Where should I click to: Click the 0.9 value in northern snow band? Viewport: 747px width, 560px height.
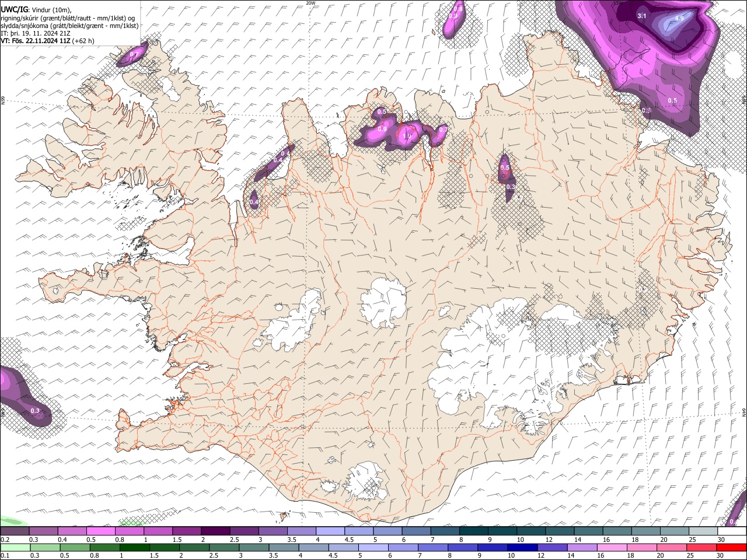click(382, 129)
